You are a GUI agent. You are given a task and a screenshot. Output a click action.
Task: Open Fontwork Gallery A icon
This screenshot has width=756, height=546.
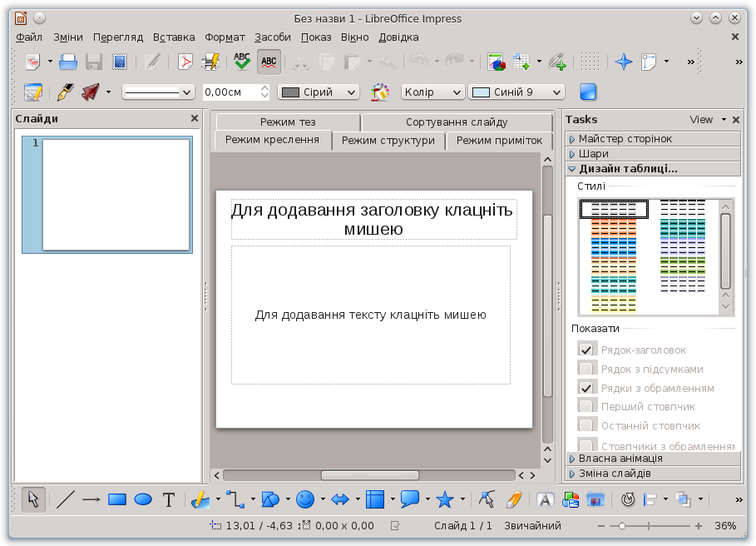pos(545,499)
